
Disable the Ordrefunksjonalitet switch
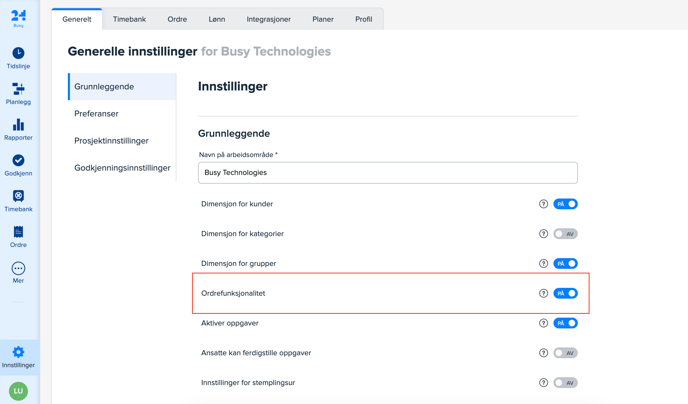565,293
